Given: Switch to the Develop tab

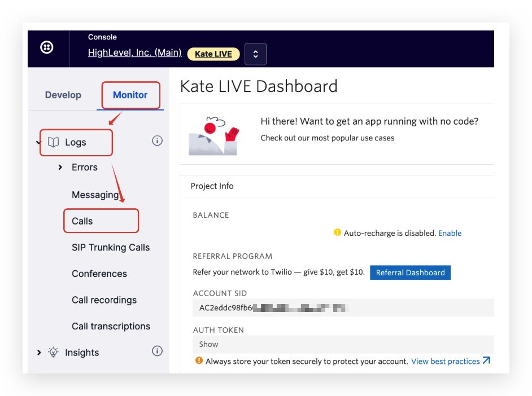Looking at the screenshot, I should 63,95.
